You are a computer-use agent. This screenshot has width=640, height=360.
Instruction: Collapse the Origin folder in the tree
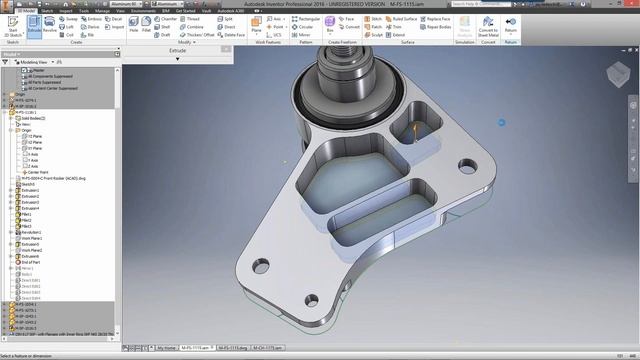pos(11,130)
